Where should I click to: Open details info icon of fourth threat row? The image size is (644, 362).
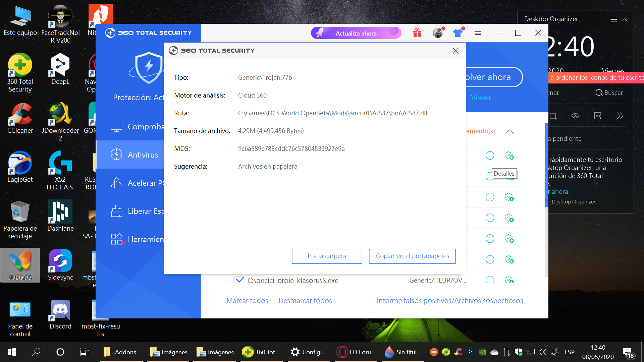click(490, 218)
